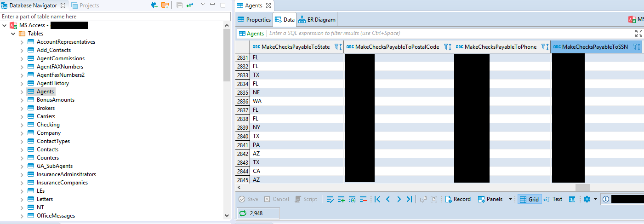644x224 pixels.
Task: Add a new row using the toolbar icon
Action: coord(341,199)
